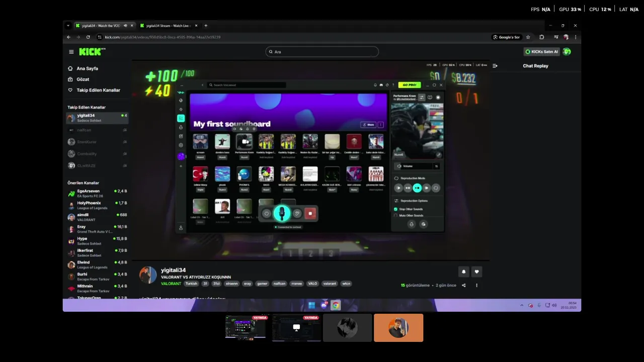
Task: Open the Hype recommended channel
Action: point(97,241)
